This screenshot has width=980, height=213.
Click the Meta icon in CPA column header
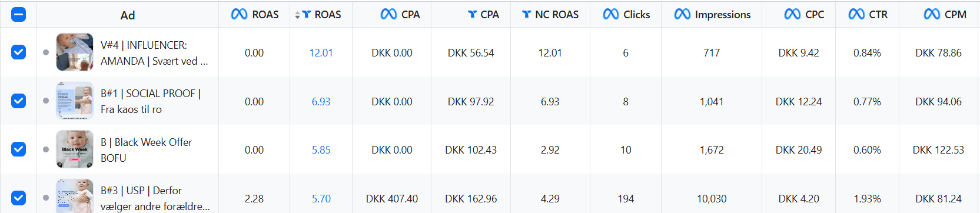tap(388, 14)
